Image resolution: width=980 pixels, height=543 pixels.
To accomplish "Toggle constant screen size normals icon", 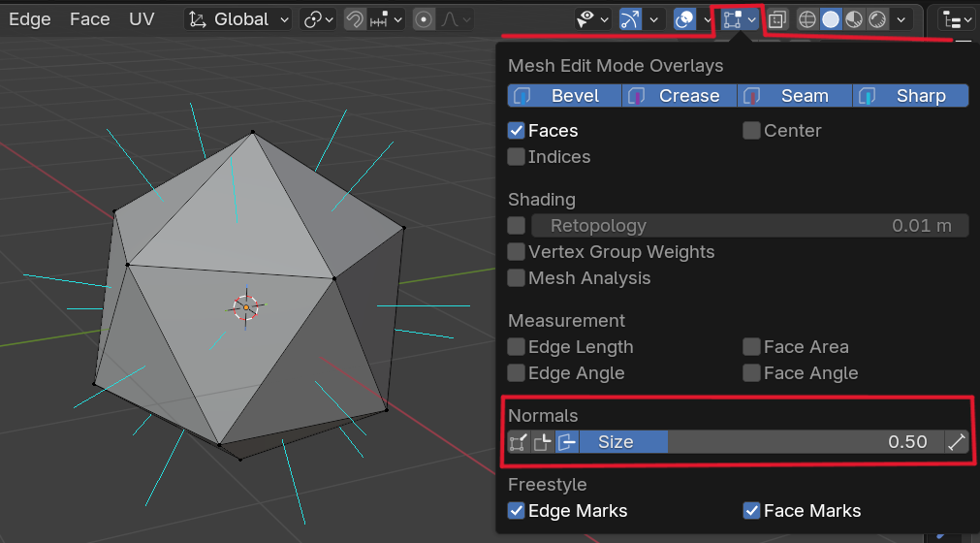I will [957, 442].
